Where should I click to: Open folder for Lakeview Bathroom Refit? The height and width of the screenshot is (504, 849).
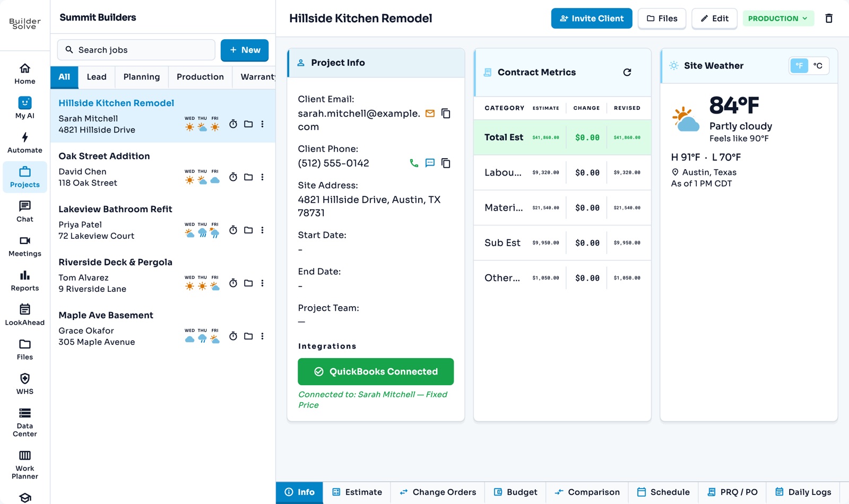tap(248, 230)
